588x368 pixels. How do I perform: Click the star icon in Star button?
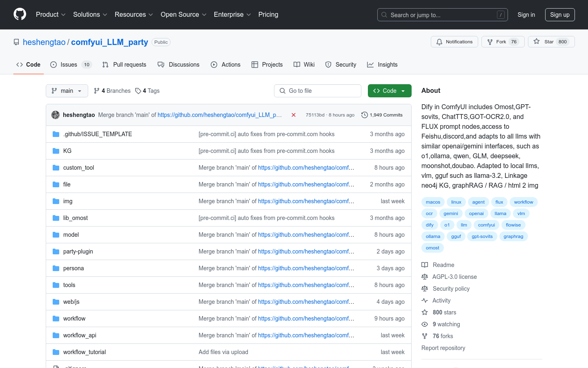click(537, 42)
